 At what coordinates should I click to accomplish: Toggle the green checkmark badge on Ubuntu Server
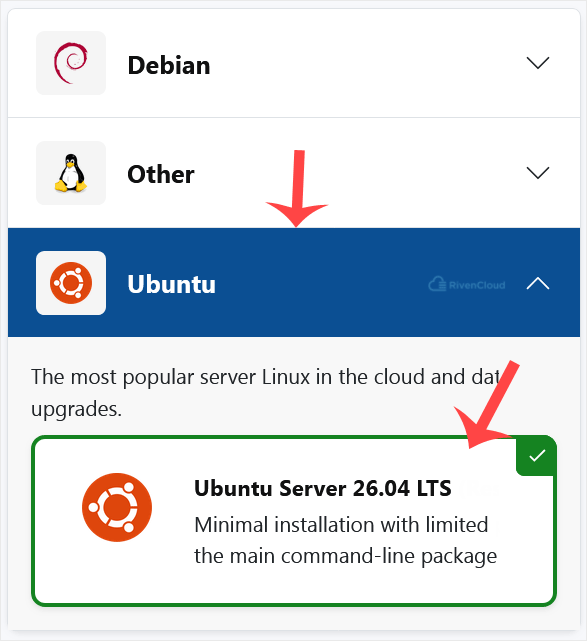[536, 456]
